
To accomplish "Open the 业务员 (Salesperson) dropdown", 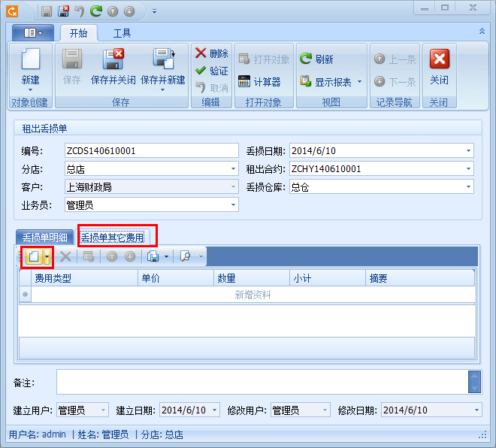I will (x=233, y=204).
